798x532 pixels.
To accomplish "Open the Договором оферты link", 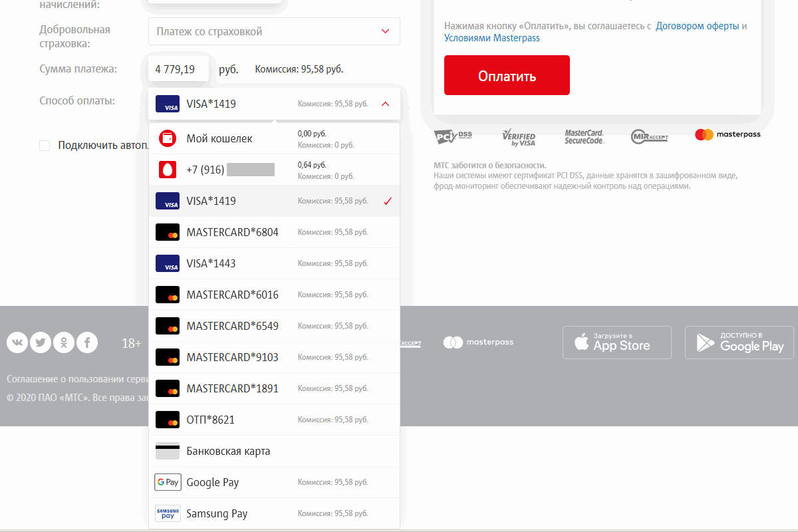I will coord(697,26).
